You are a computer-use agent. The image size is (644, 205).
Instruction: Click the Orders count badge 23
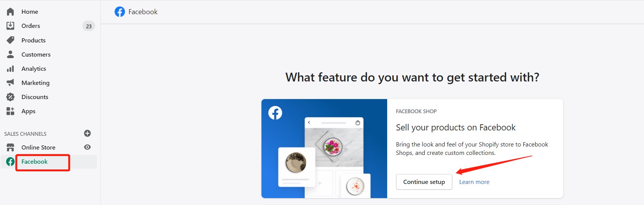pos(89,26)
